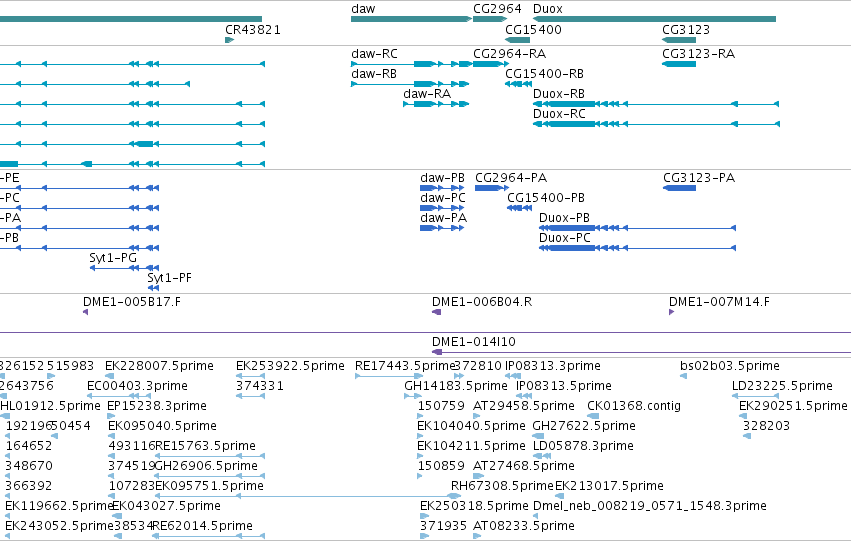The width and height of the screenshot is (851, 541).
Task: Select the CG3123-PA protein feature
Action: (679, 188)
